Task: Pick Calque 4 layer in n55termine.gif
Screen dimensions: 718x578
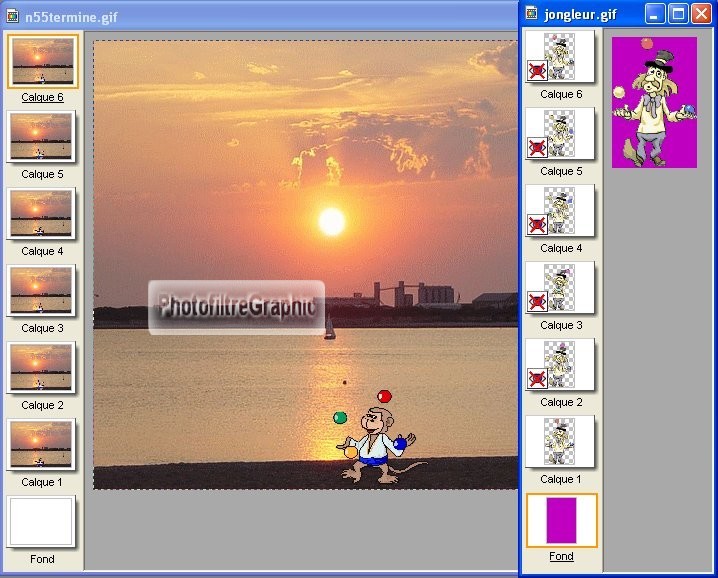Action: (42, 214)
